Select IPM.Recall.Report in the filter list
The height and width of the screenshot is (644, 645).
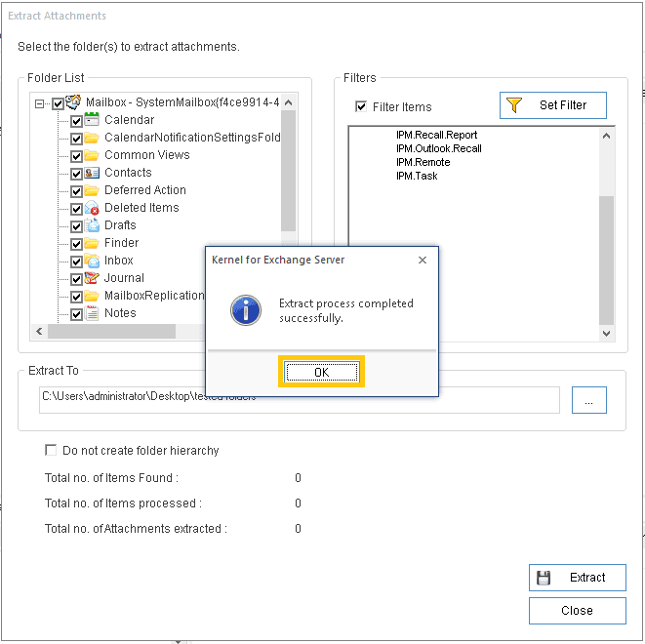tap(436, 135)
